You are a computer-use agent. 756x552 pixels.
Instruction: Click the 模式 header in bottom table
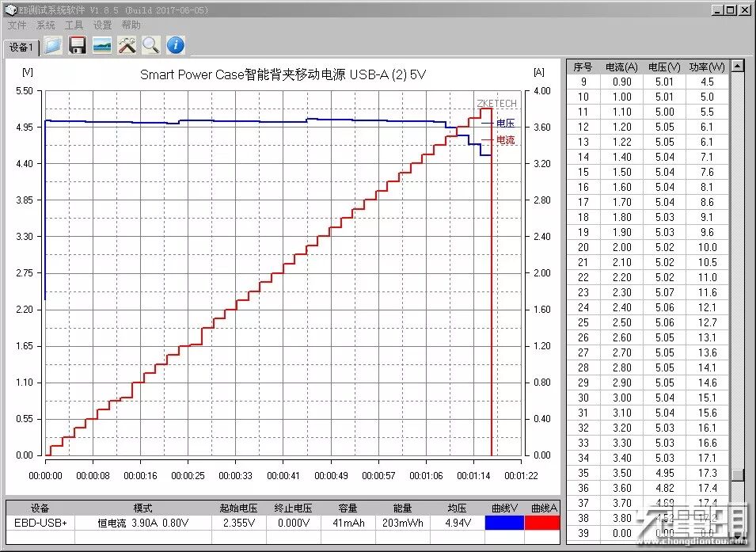[x=143, y=508]
